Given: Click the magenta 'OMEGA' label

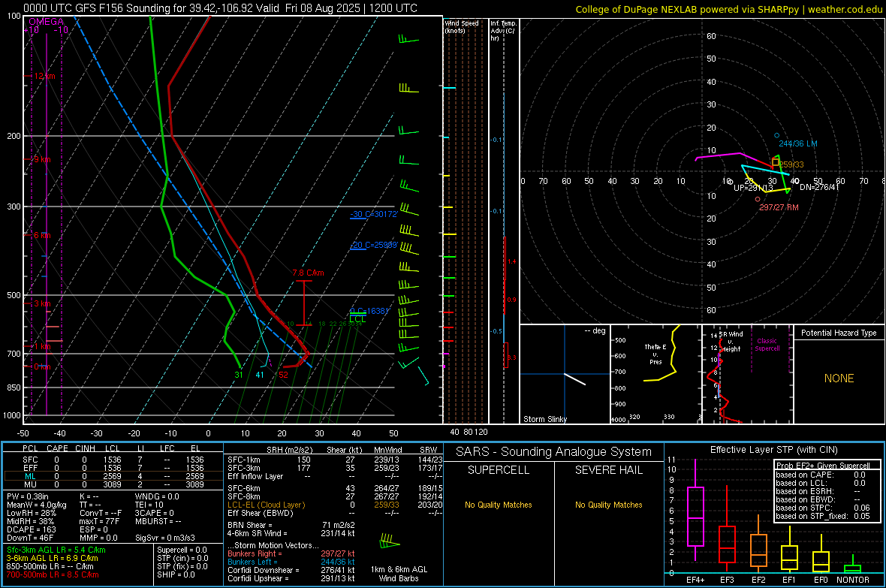Looking at the screenshot, I should (x=46, y=22).
